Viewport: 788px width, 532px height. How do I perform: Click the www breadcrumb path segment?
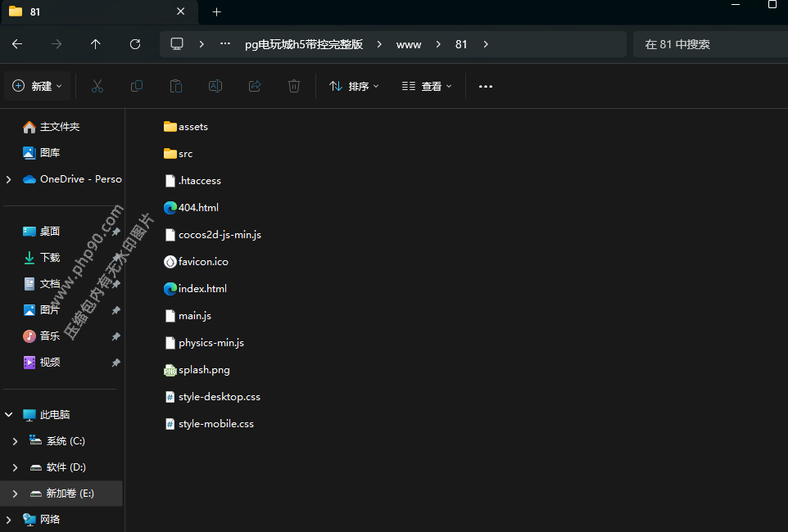(x=409, y=44)
